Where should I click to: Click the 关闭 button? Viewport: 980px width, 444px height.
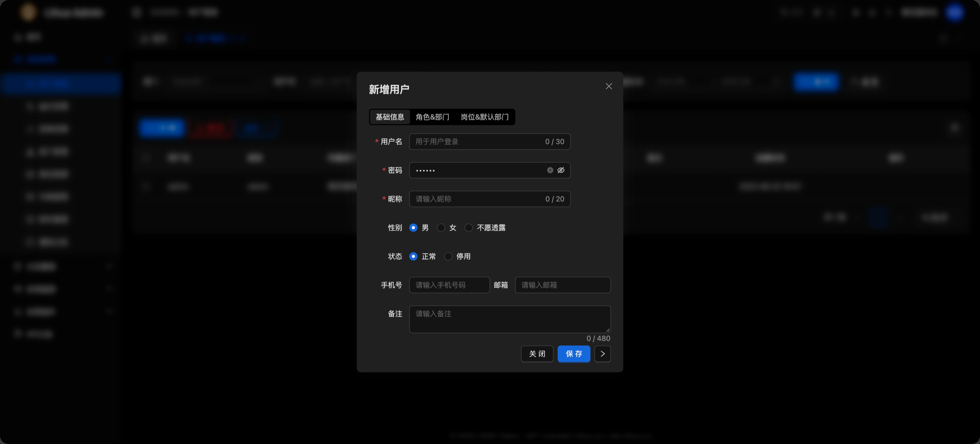pos(537,354)
